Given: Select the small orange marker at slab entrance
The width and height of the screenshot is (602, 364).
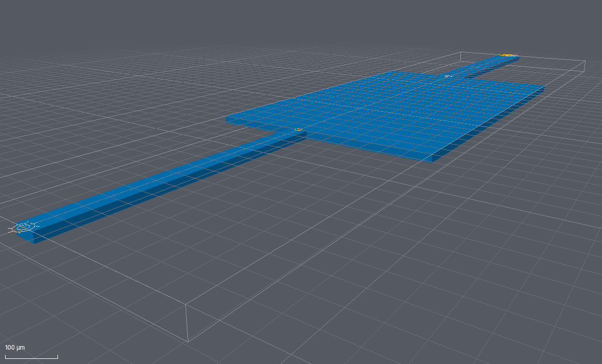Looking at the screenshot, I should click(x=298, y=130).
